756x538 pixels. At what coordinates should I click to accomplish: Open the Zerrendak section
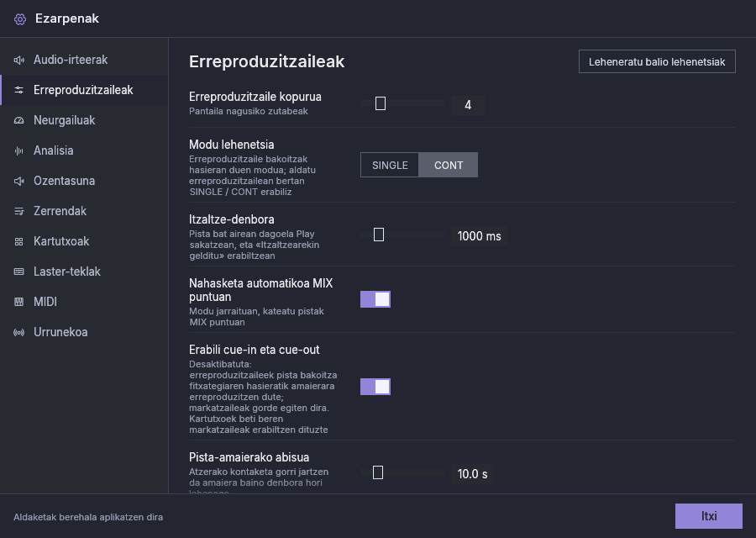pos(84,211)
